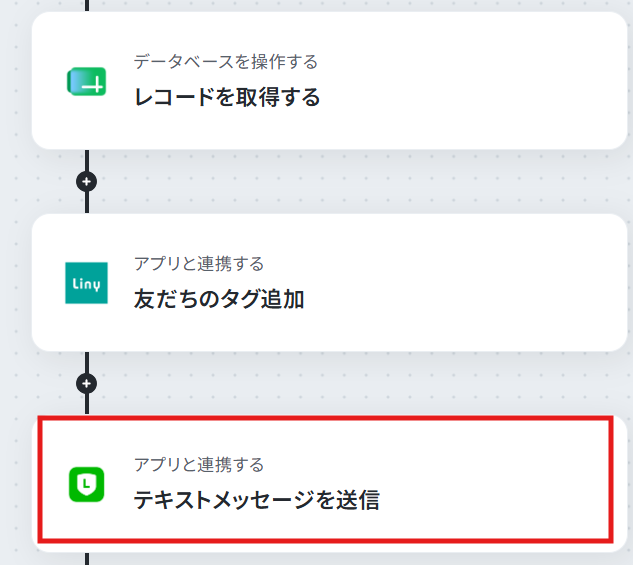Click the teal Liny app icon
This screenshot has width=633, height=565.
(86, 283)
